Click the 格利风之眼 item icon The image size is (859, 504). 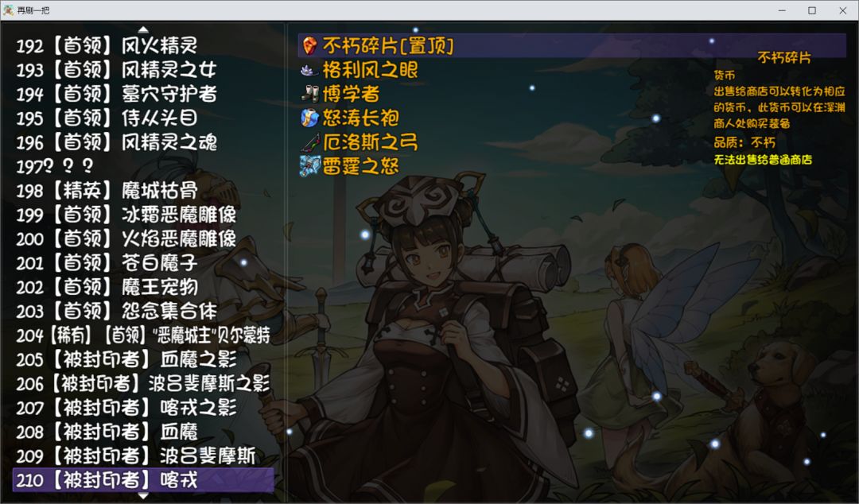tap(309, 70)
